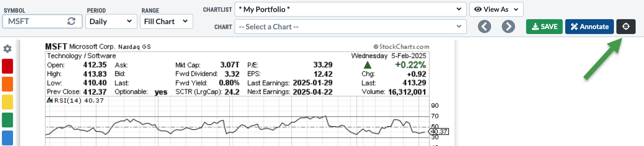Screen dimensions: 644x146
Task: Click the crosshair inspect button
Action: [626, 27]
